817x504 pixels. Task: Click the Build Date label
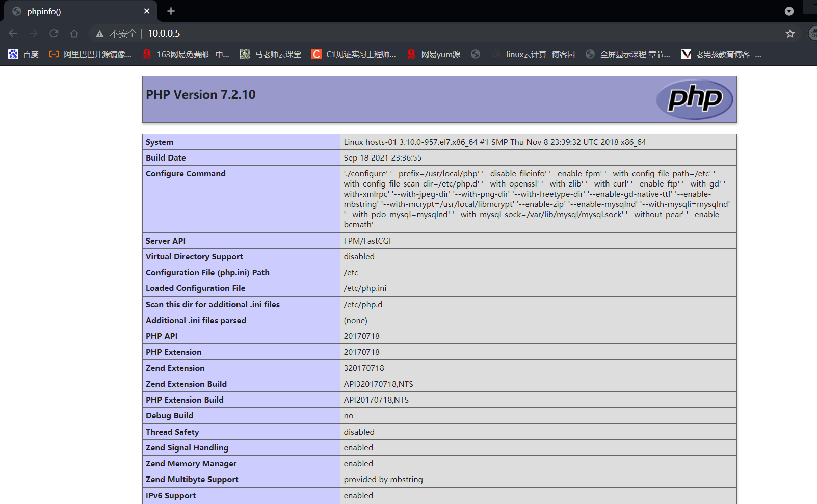click(166, 158)
